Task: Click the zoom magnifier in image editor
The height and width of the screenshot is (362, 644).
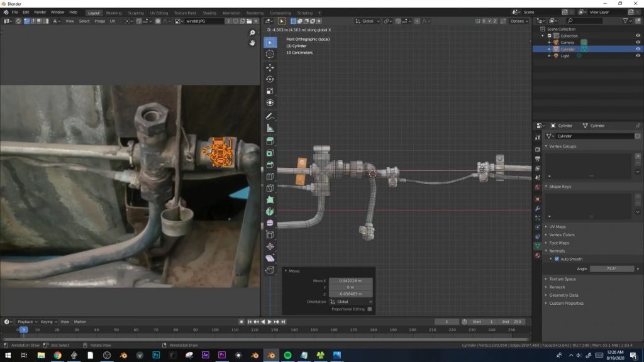Action: pyautogui.click(x=252, y=33)
